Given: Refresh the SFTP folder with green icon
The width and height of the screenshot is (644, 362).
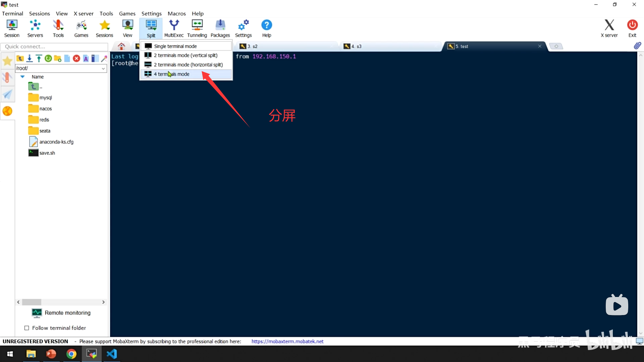Looking at the screenshot, I should click(x=48, y=59).
